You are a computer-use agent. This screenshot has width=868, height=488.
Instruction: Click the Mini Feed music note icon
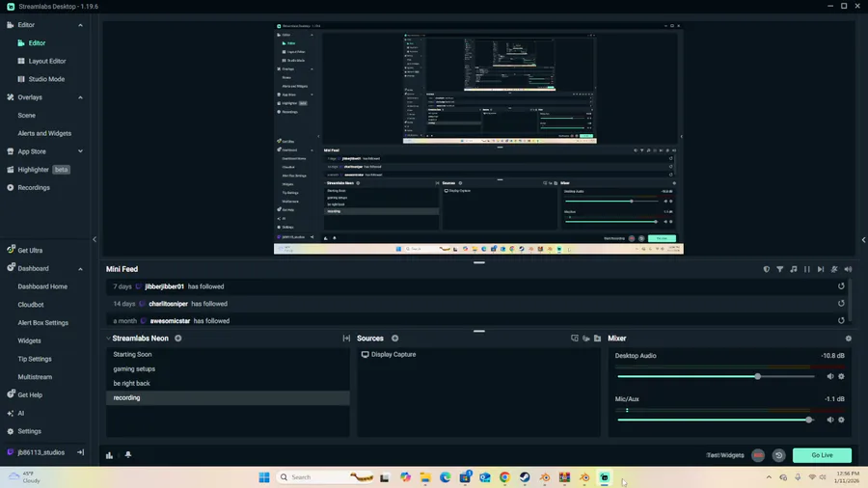tap(794, 269)
